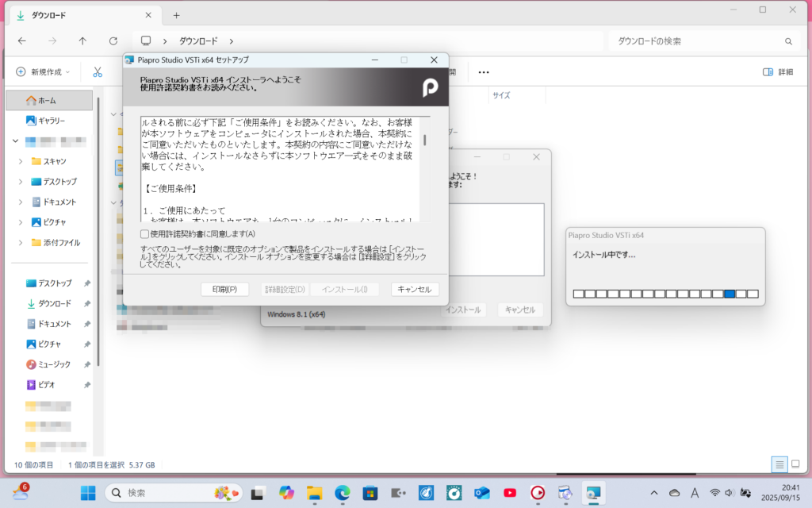Click the キャンセル button in Piapro setup

click(x=415, y=290)
